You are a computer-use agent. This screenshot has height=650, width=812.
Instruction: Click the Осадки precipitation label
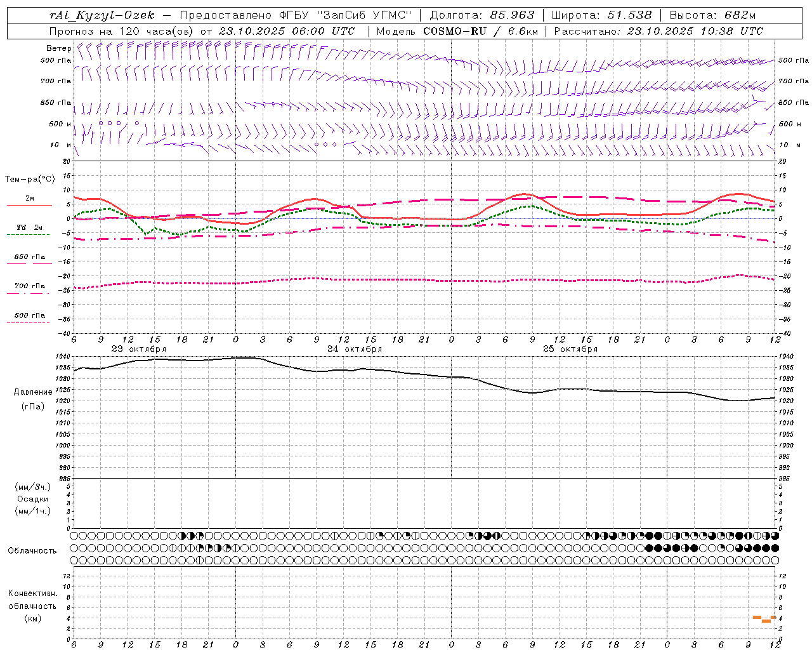(33, 499)
